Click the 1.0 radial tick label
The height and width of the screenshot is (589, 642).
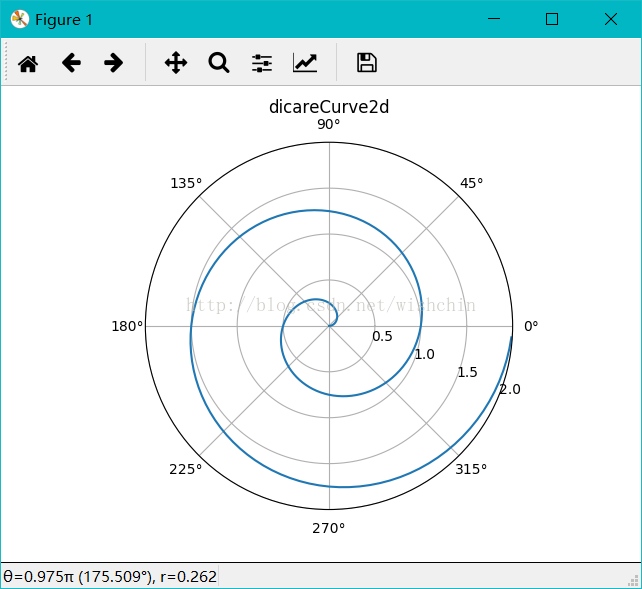424,354
